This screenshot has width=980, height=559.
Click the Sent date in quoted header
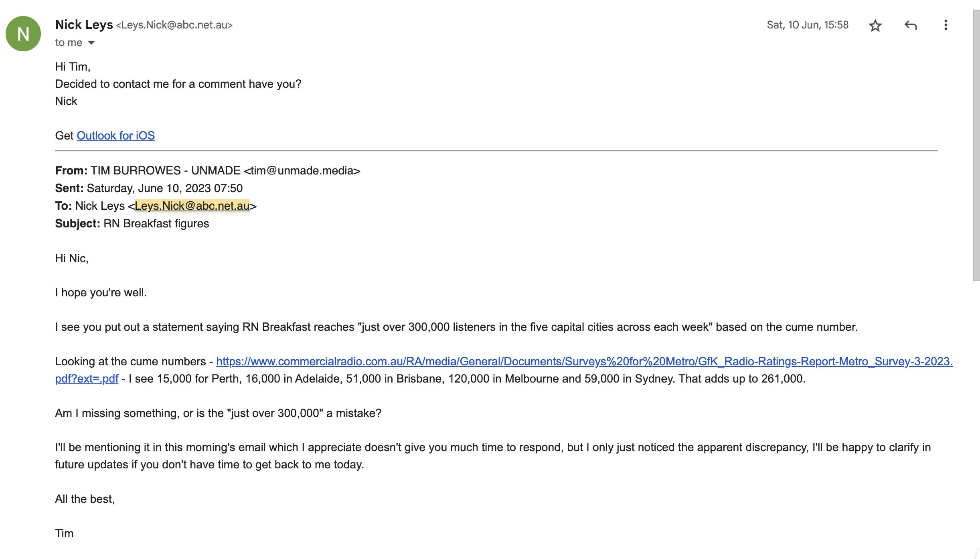pos(164,188)
